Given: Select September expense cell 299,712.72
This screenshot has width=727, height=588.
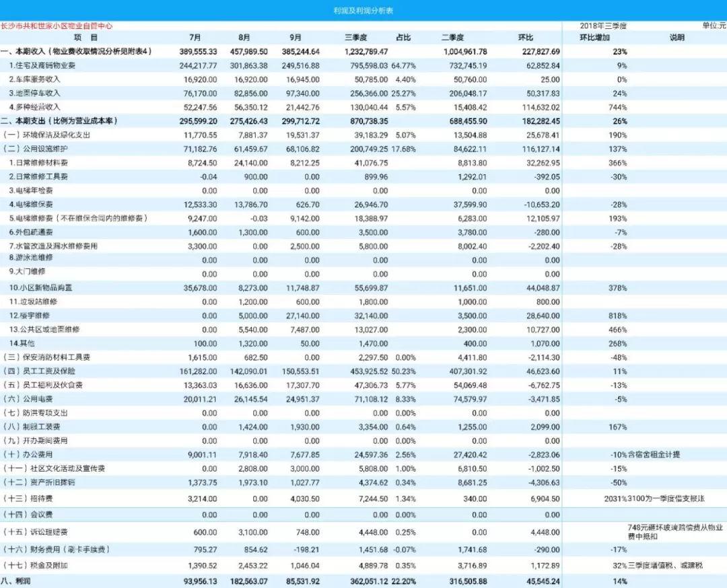Looking at the screenshot, I should pyautogui.click(x=300, y=121).
